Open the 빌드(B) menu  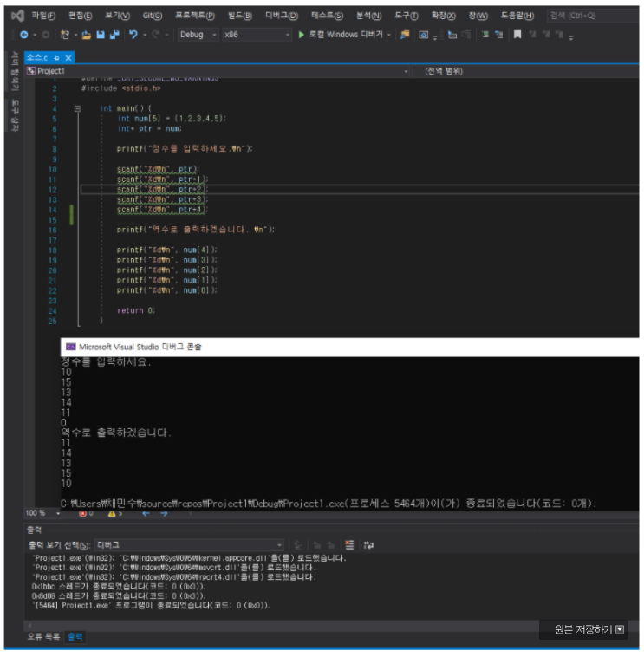[x=240, y=16]
